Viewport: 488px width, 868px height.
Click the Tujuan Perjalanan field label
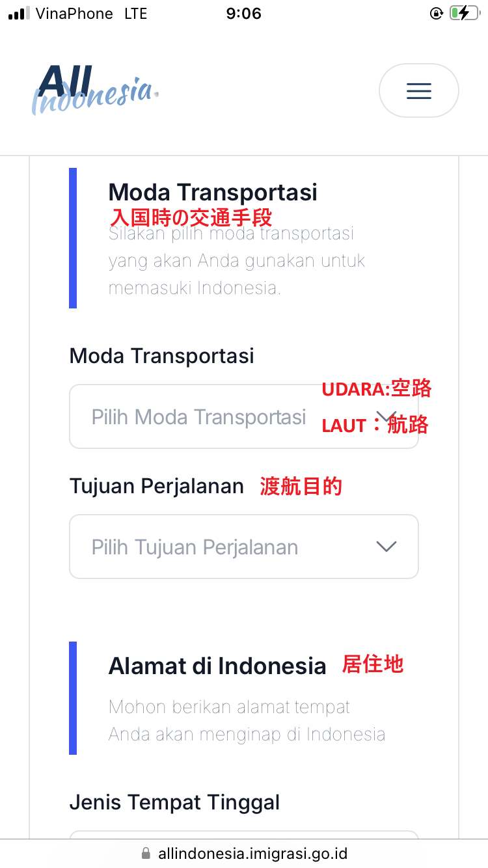click(156, 486)
